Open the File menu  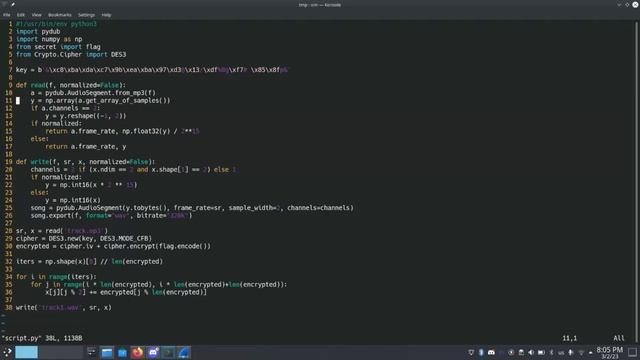[7, 15]
